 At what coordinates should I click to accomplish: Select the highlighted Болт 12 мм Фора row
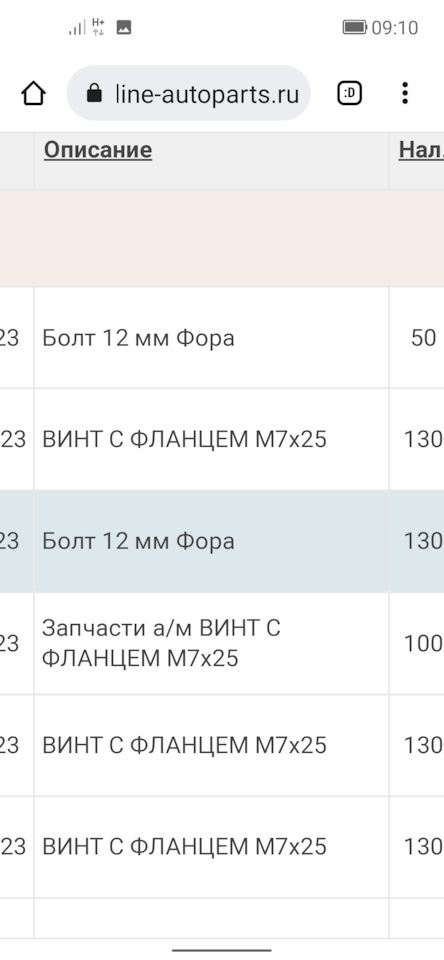pos(222,541)
